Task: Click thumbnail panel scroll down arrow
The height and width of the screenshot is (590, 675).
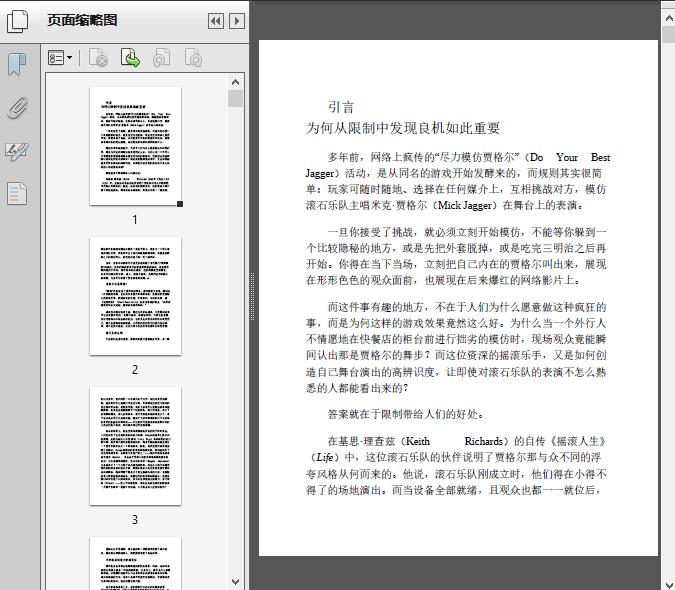Action: pyautogui.click(x=235, y=582)
